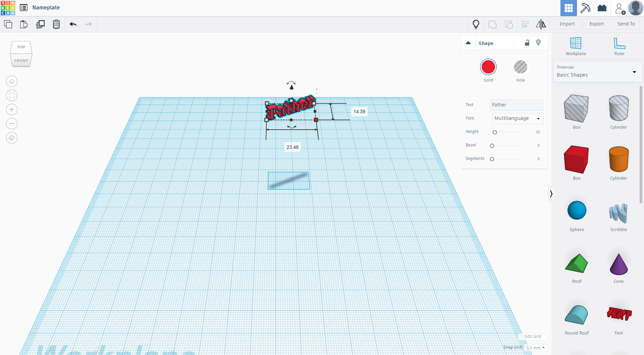Open the Basic Shapes library dropdown
Image resolution: width=644 pixels, height=355 pixels.
[597, 72]
